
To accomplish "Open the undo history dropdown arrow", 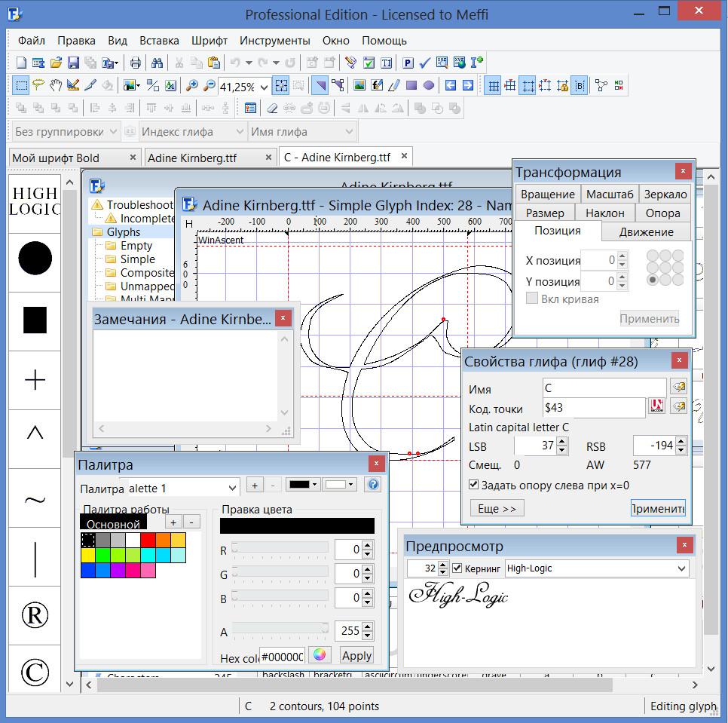I will (249, 63).
